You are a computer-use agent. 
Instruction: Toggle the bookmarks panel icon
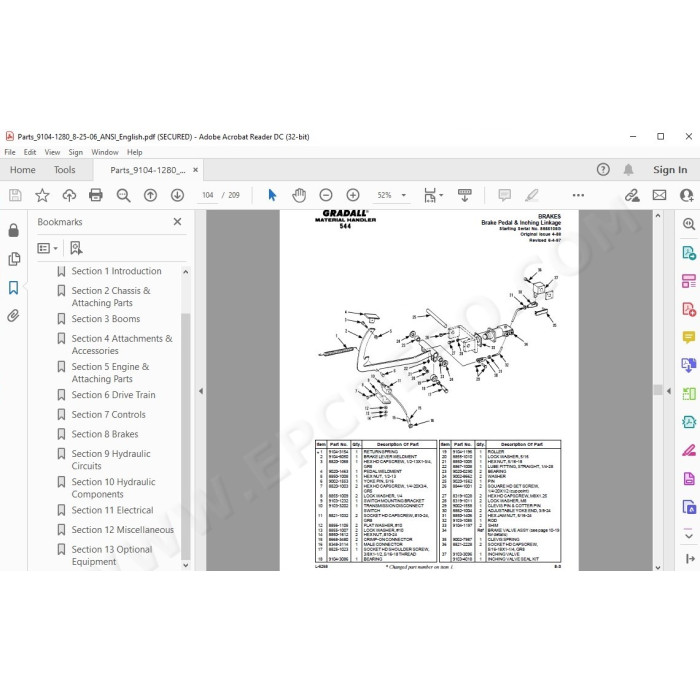[x=14, y=288]
